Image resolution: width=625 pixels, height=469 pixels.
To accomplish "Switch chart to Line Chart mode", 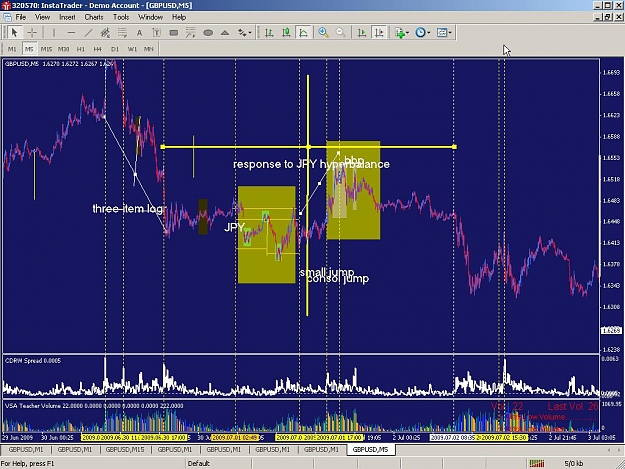I will coord(303,33).
